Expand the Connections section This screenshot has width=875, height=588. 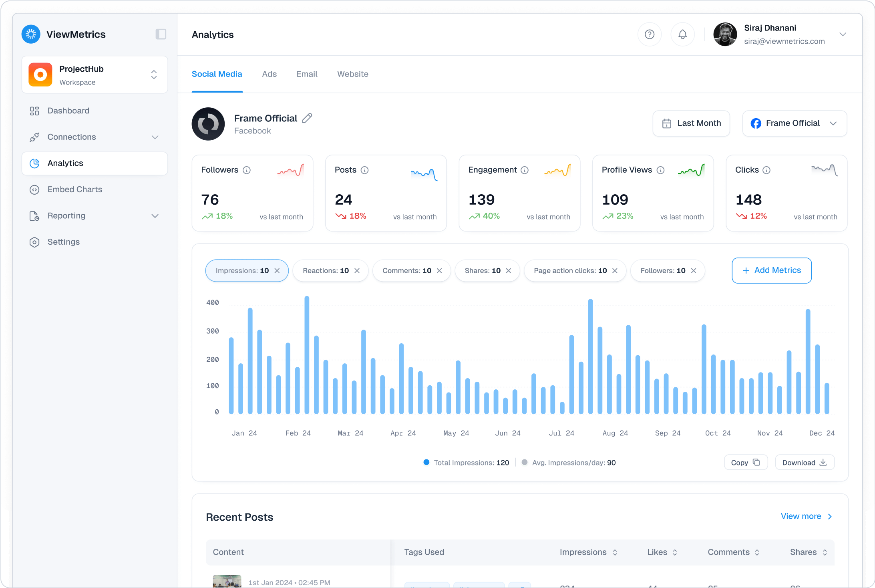click(155, 137)
